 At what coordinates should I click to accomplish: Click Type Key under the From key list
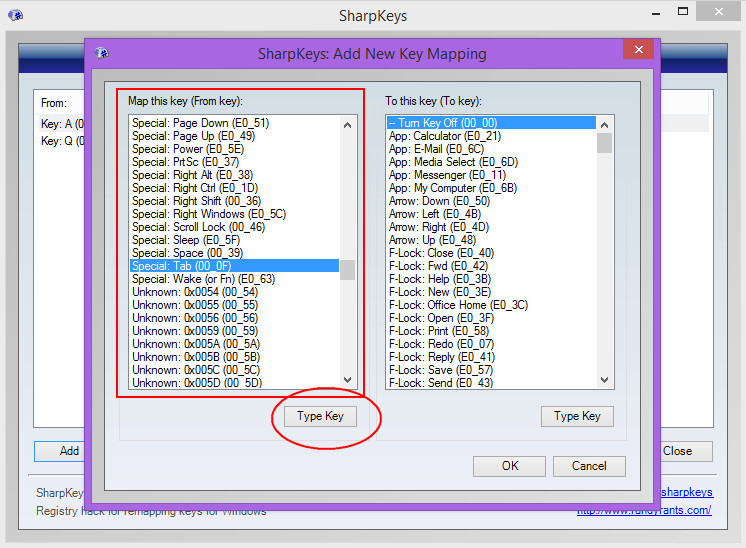(x=320, y=416)
